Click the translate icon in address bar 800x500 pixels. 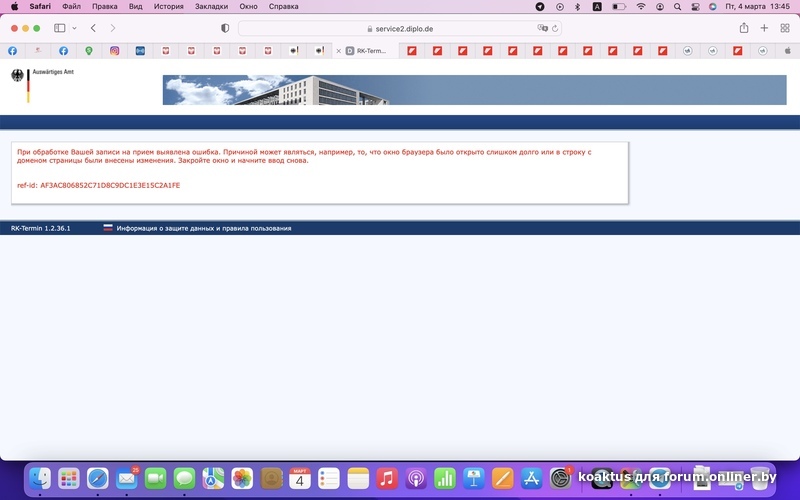pos(542,28)
